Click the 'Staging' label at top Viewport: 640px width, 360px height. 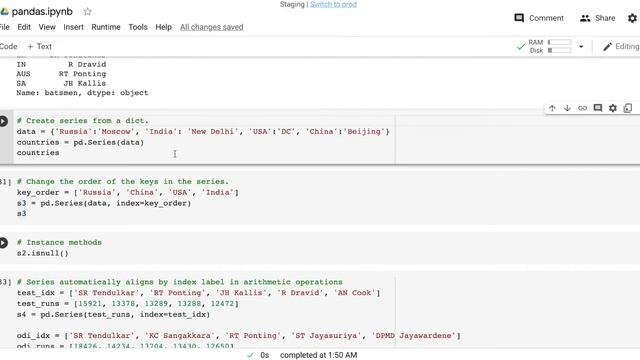coord(292,4)
